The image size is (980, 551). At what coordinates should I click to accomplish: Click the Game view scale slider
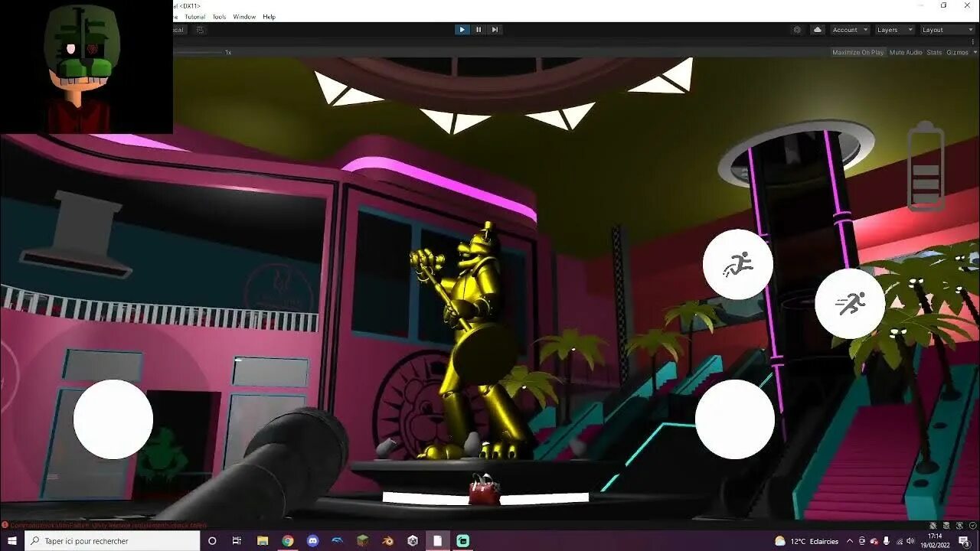coord(198,53)
